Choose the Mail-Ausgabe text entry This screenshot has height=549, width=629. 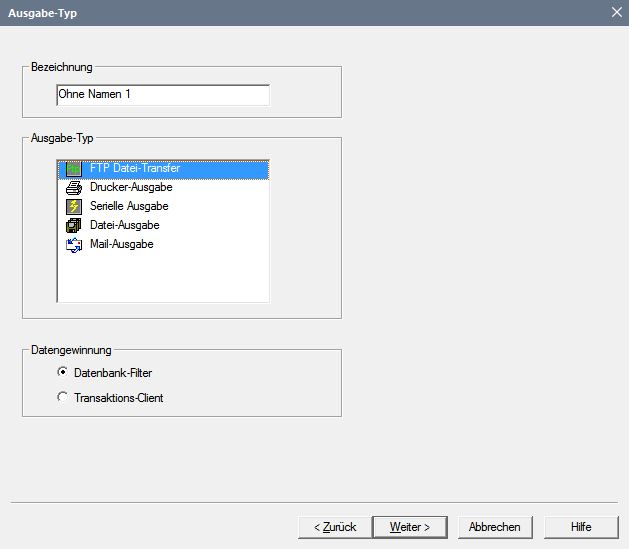[x=121, y=244]
